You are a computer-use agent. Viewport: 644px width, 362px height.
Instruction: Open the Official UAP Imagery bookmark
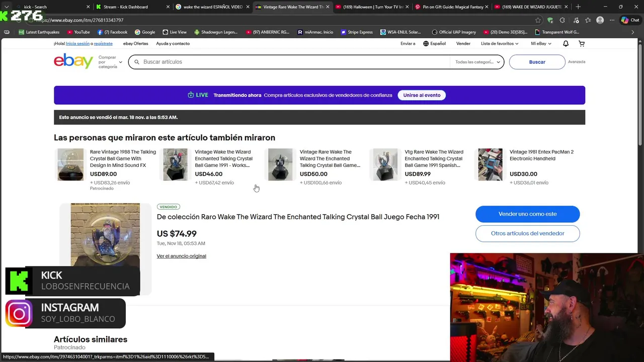(454, 32)
